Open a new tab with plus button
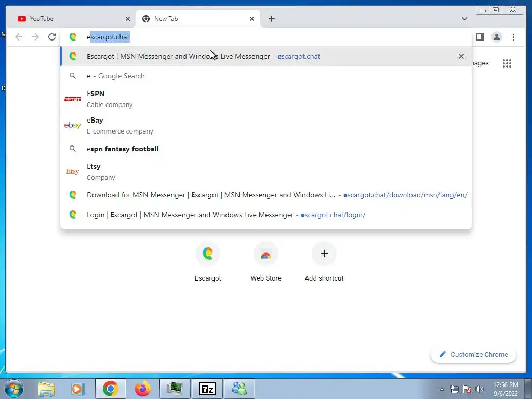The width and height of the screenshot is (532, 399). [x=271, y=19]
